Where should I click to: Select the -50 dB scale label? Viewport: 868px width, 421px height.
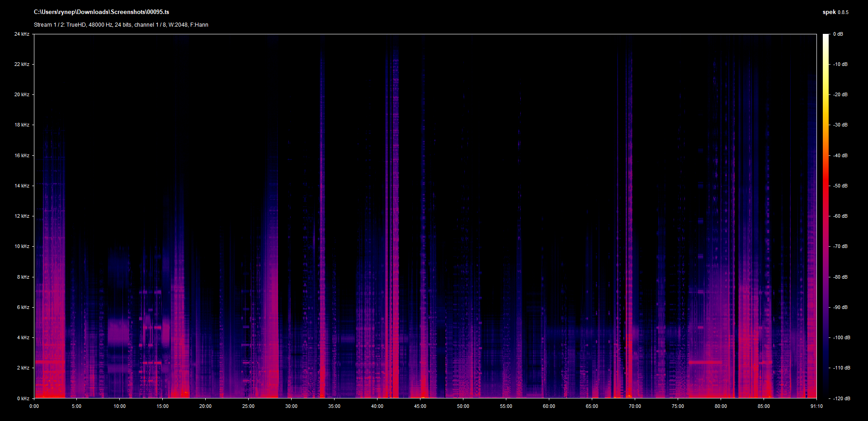pos(840,186)
